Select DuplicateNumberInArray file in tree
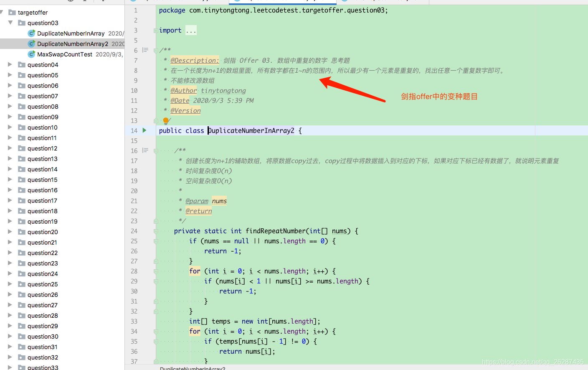The width and height of the screenshot is (588, 370). click(x=62, y=33)
